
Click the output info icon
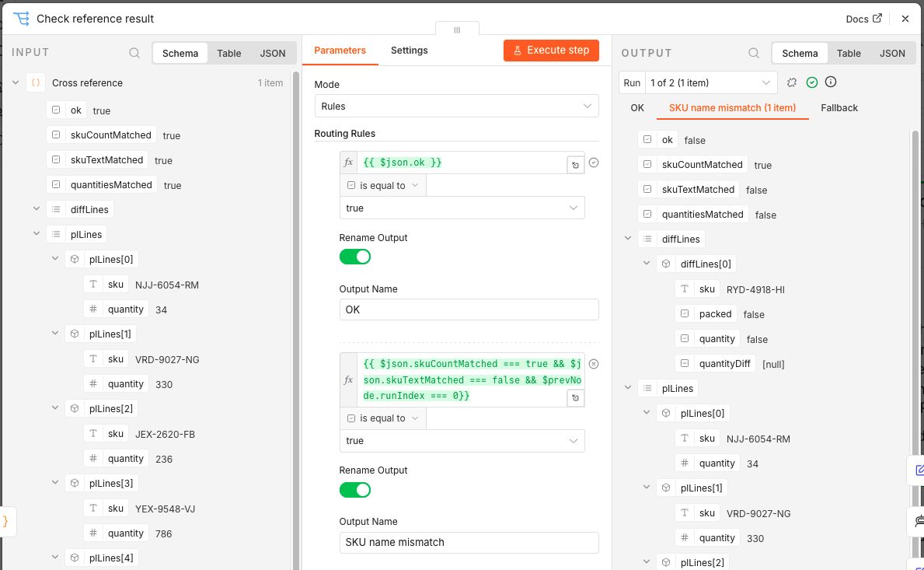tap(831, 82)
